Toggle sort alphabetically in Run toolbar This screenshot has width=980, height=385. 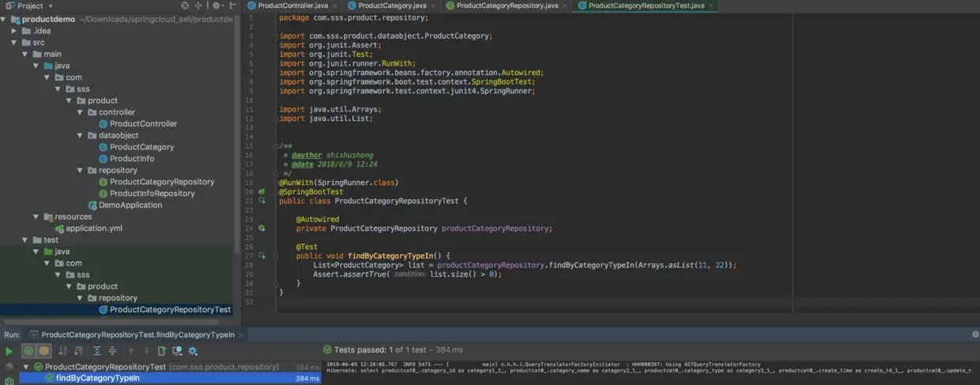(x=63, y=351)
